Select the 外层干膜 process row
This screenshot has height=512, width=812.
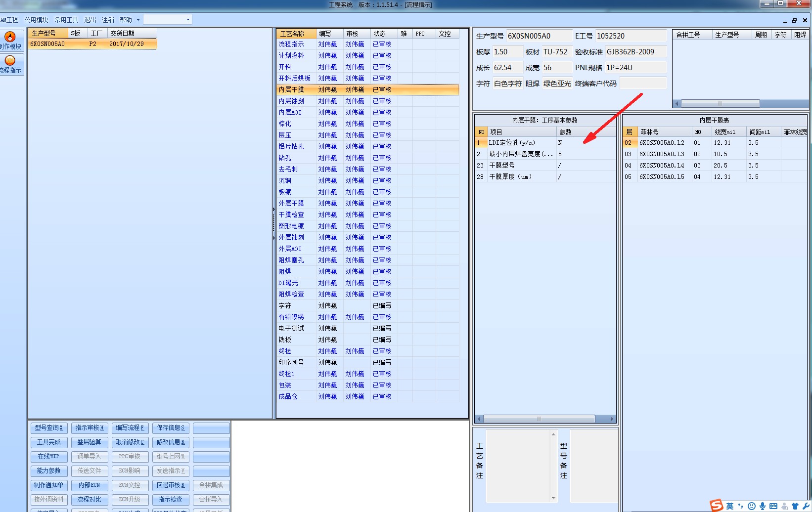pos(367,204)
